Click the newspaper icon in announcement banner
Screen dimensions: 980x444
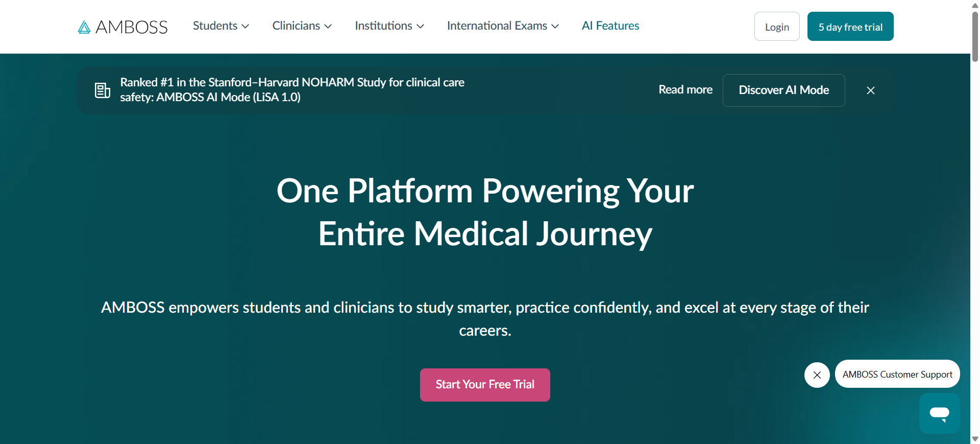[103, 90]
